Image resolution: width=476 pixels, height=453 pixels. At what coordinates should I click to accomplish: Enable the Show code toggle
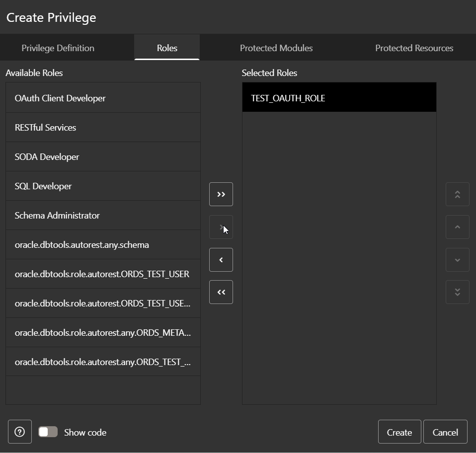[x=48, y=432]
